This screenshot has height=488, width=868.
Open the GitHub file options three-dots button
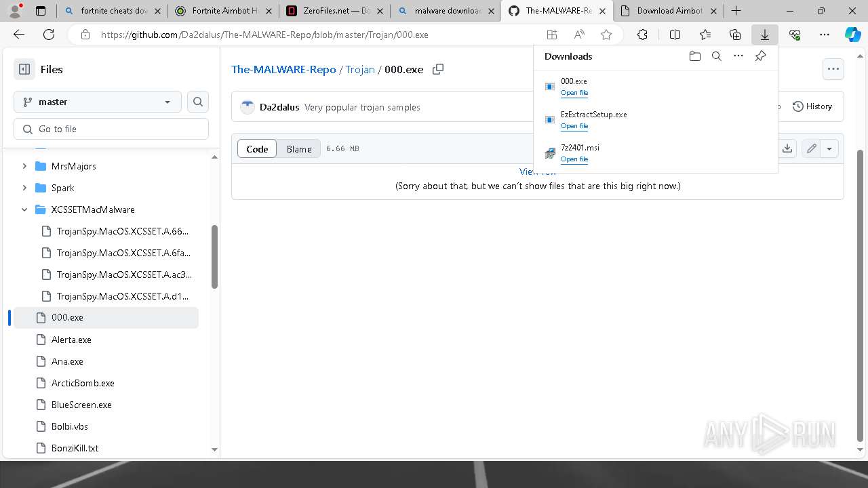click(x=833, y=69)
